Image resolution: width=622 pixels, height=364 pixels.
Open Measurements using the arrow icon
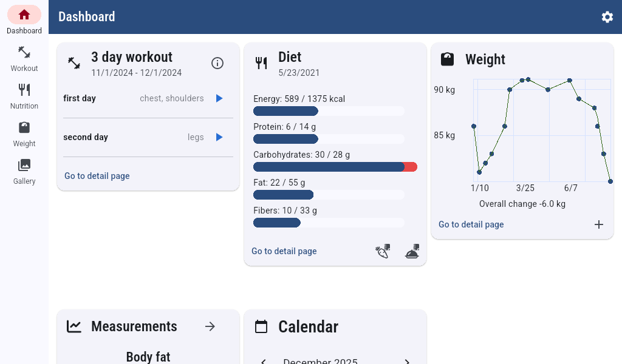point(210,326)
